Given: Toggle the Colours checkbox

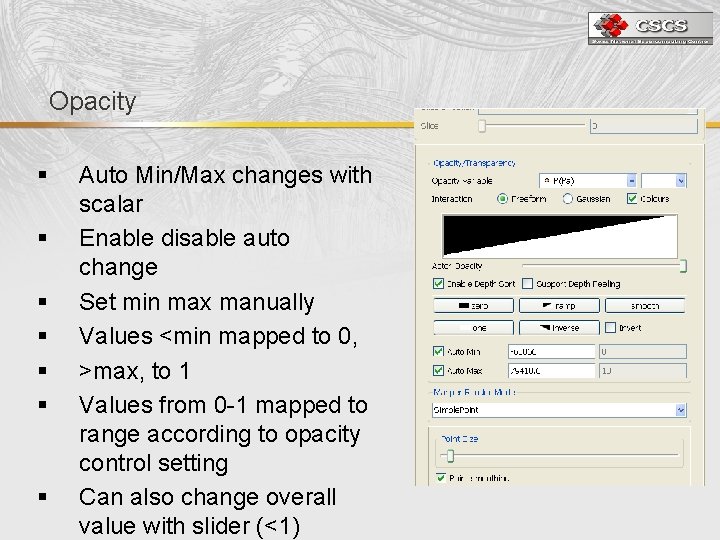Looking at the screenshot, I should [x=632, y=198].
